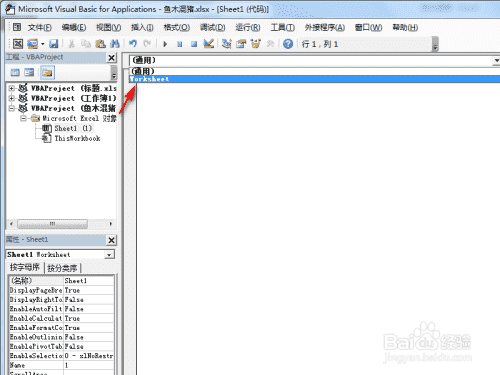500x375 pixels.
Task: Open the 调试(D) menu
Action: click(213, 27)
